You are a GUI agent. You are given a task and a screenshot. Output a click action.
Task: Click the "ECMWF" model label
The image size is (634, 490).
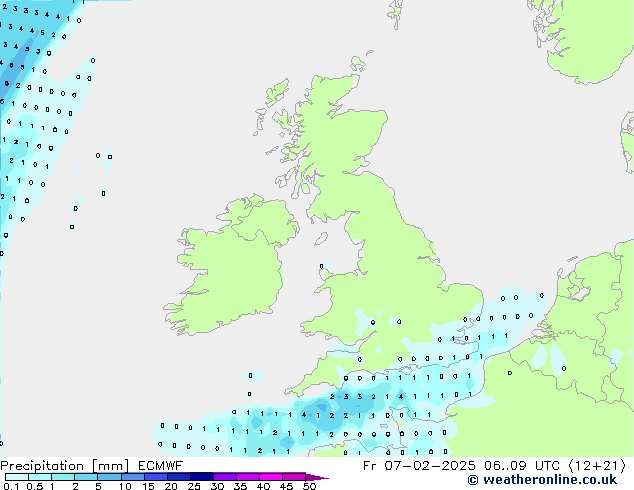(161, 466)
